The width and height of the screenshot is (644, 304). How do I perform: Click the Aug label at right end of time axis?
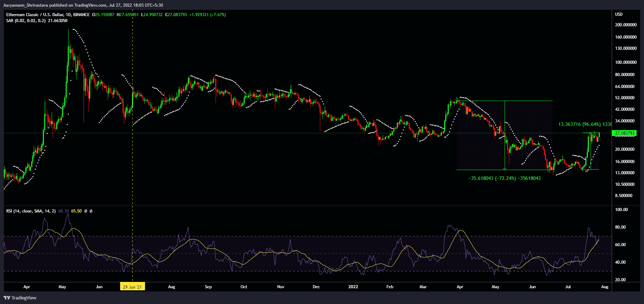pyautogui.click(x=605, y=287)
